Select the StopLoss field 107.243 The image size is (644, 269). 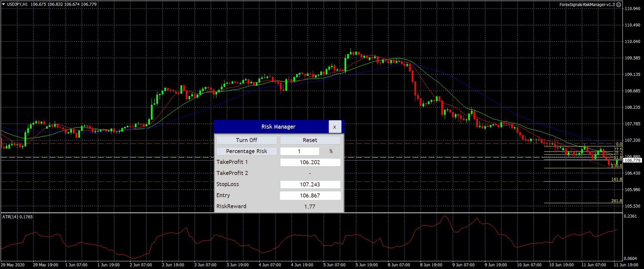pos(310,184)
